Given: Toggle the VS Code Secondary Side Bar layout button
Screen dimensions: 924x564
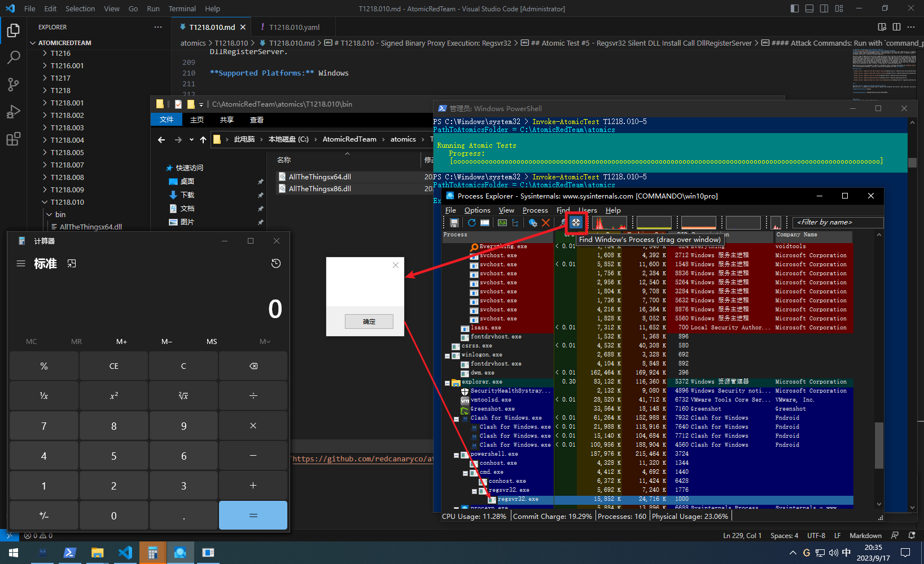Looking at the screenshot, I should (x=824, y=8).
